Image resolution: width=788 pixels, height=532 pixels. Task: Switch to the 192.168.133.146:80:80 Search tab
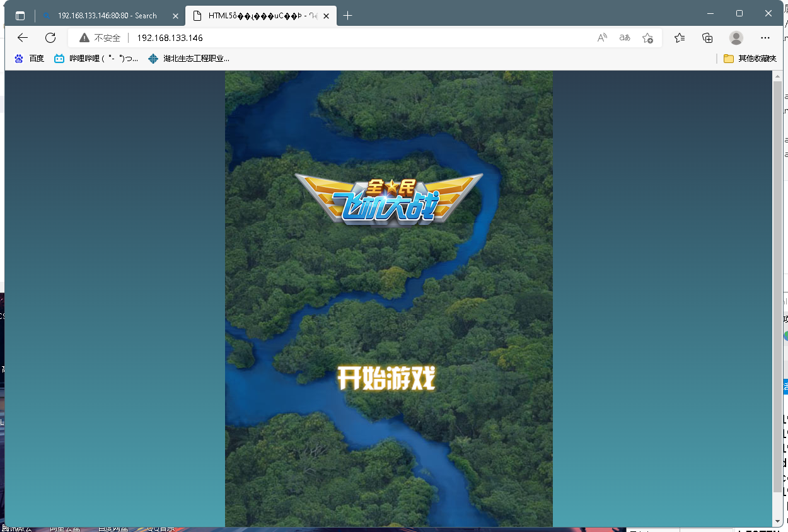click(109, 16)
